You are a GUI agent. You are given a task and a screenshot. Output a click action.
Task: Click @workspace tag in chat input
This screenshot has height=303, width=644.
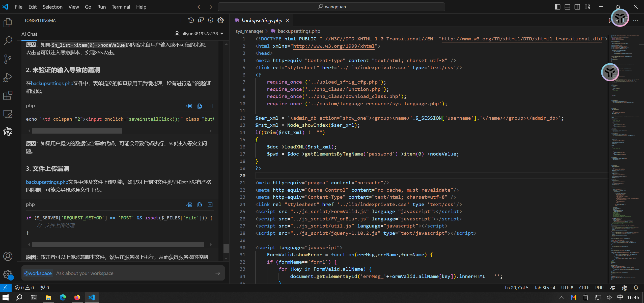[x=38, y=273]
